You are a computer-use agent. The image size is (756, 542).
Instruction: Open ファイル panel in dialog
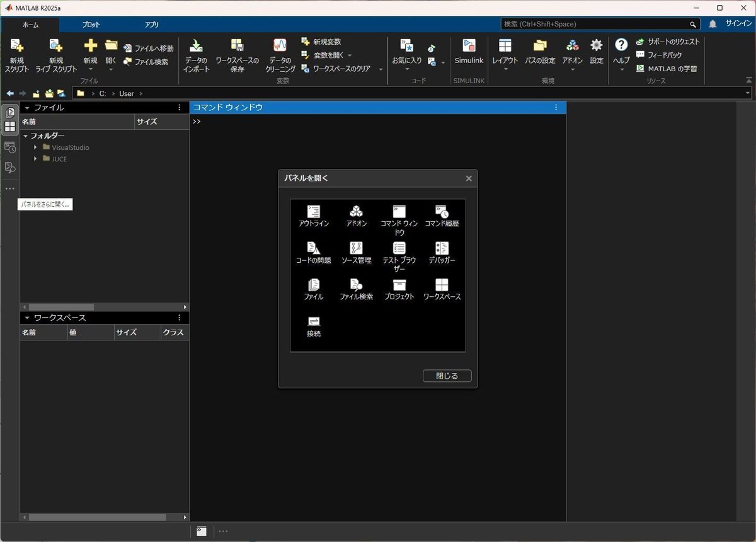click(x=313, y=289)
